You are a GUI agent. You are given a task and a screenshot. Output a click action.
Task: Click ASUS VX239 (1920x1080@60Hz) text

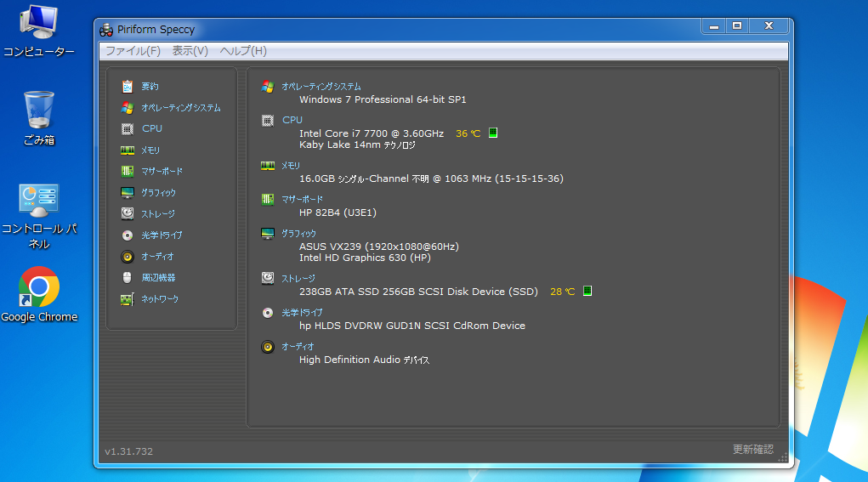pos(378,247)
